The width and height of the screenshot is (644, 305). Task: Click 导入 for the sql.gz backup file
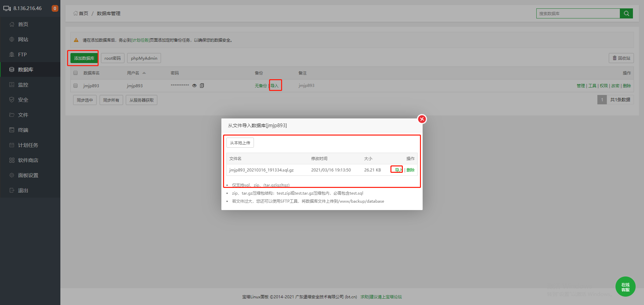[x=398, y=170]
